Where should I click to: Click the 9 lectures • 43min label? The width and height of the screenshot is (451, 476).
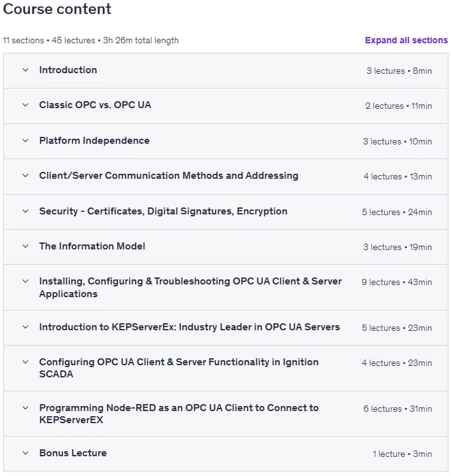(x=397, y=282)
